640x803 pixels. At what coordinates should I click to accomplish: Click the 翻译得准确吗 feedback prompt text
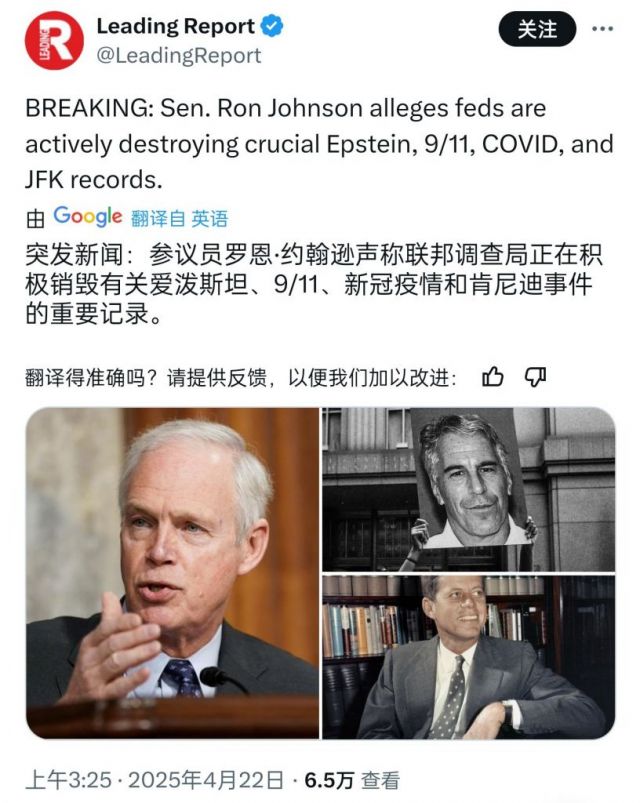241,378
